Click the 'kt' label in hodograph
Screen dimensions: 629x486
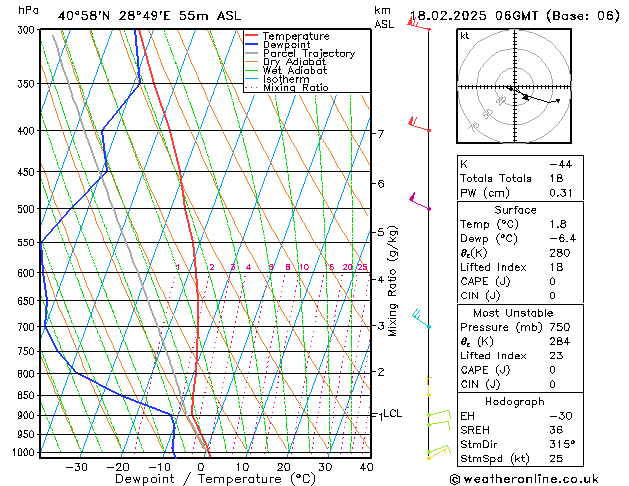[x=465, y=36]
